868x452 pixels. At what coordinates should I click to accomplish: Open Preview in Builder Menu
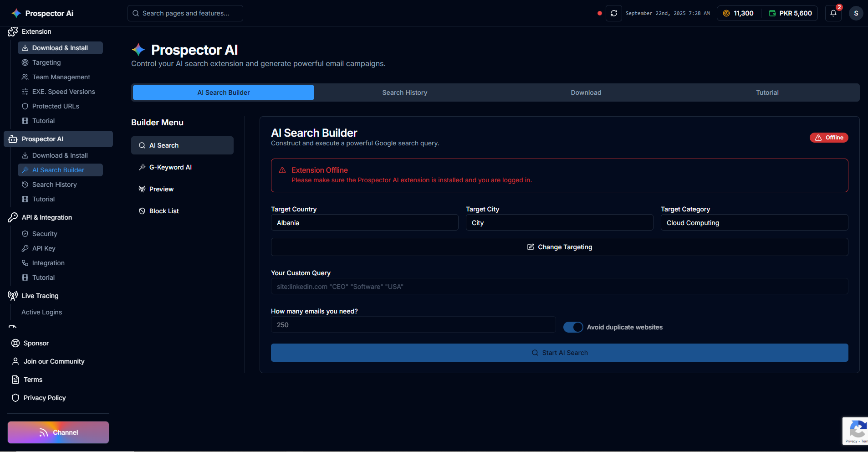(x=161, y=189)
